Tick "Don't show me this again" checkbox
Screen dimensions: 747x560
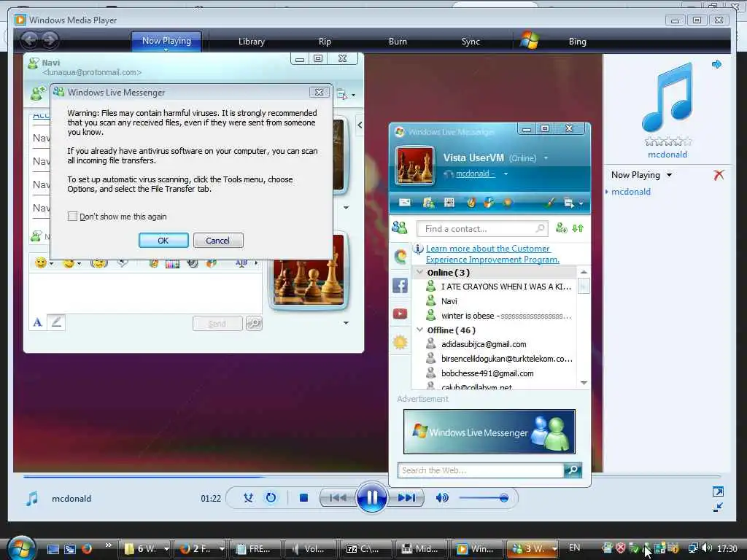pyautogui.click(x=72, y=216)
